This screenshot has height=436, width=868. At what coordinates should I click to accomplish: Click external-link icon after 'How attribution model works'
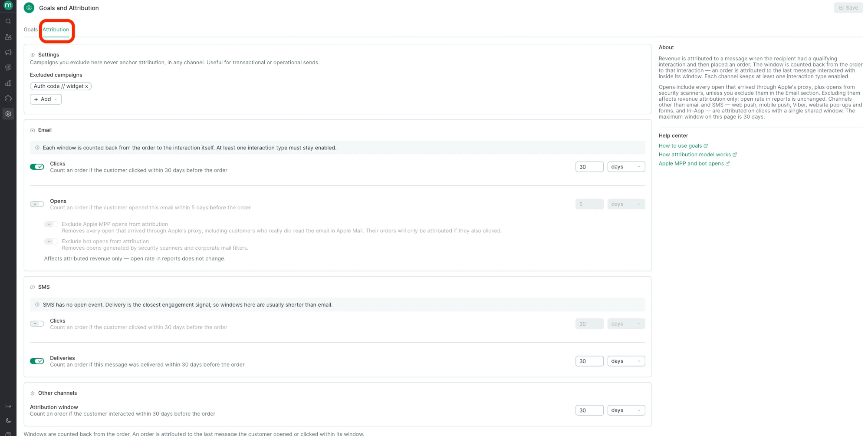click(x=735, y=155)
